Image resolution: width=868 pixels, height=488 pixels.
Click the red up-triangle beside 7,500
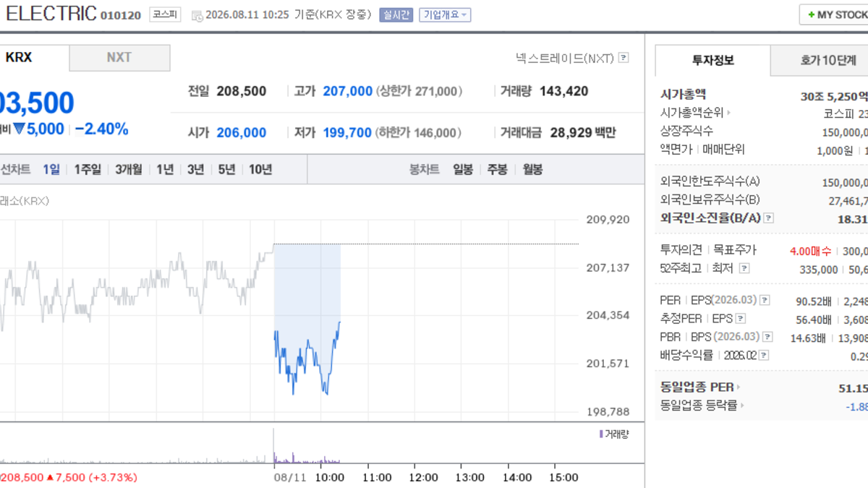point(50,478)
